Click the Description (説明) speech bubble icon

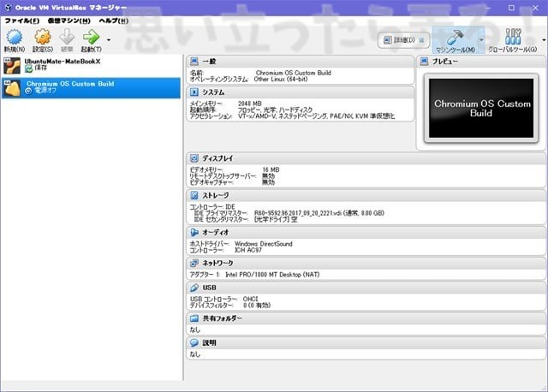click(194, 342)
